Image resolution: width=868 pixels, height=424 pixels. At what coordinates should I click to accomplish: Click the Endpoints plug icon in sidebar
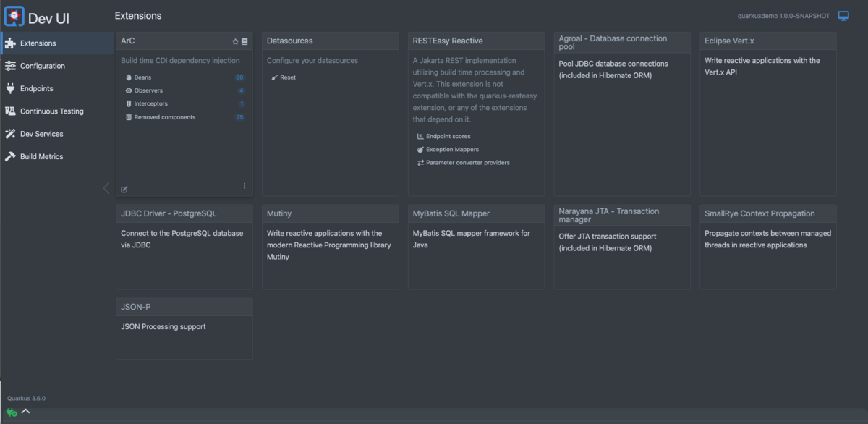click(10, 88)
